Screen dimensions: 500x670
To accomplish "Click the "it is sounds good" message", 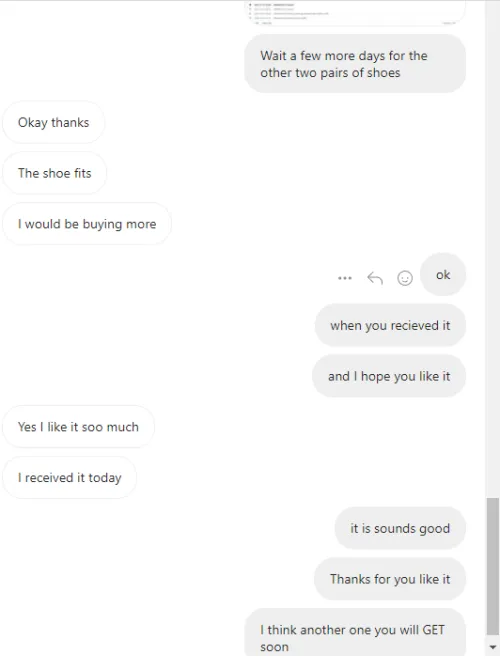I will click(x=400, y=529).
